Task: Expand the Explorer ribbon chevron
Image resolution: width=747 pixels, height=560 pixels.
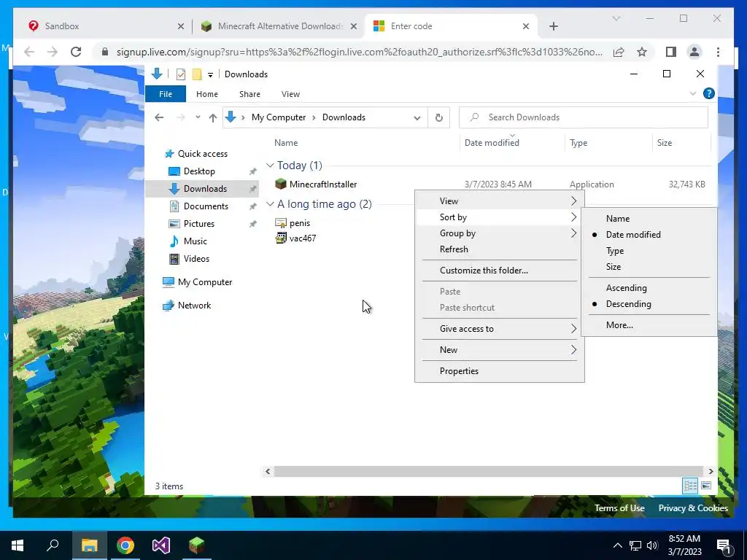Action: pyautogui.click(x=692, y=94)
